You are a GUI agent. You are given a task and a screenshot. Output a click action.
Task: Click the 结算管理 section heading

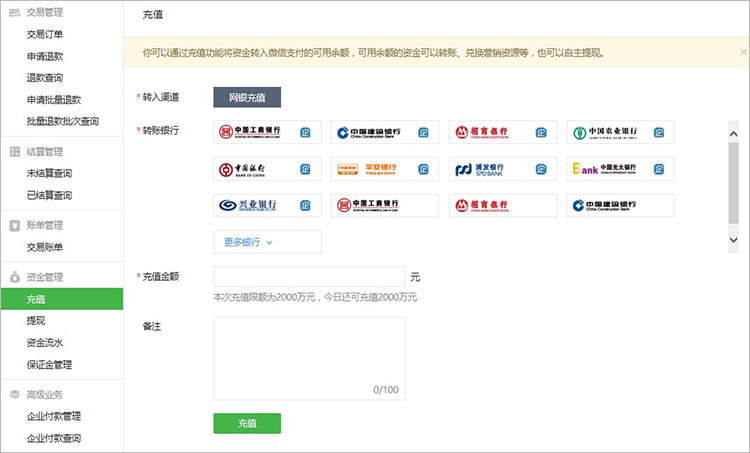coord(45,152)
